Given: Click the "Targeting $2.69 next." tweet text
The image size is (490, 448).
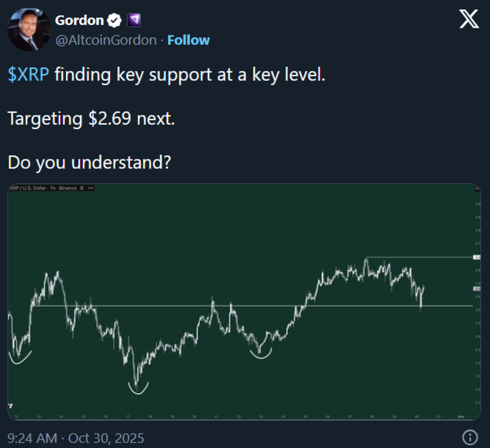Looking at the screenshot, I should coord(91,119).
